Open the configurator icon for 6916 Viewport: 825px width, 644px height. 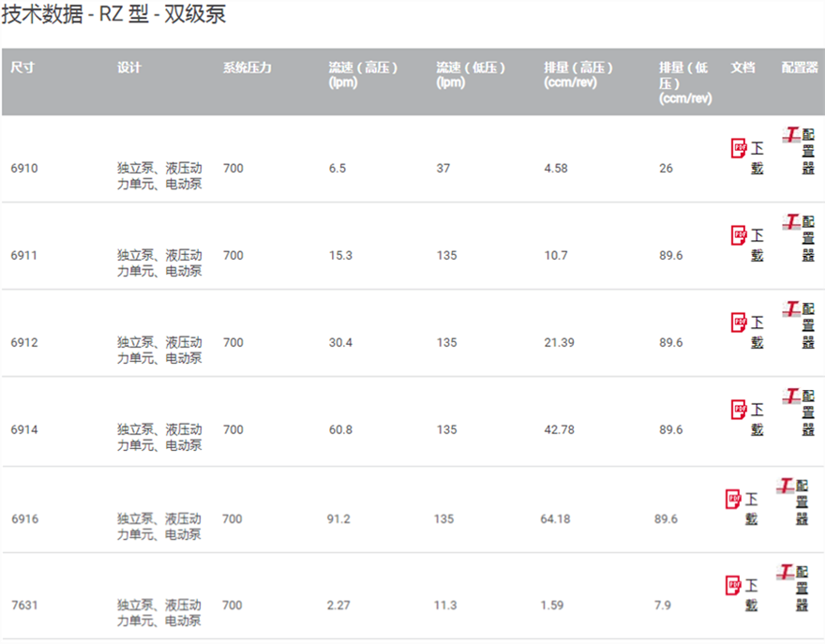pos(787,486)
